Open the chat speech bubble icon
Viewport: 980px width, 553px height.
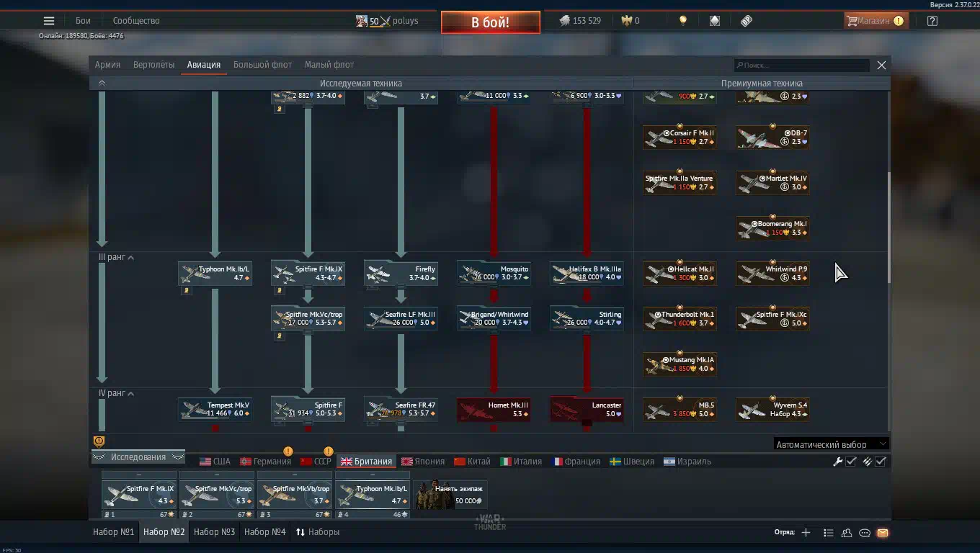pos(865,533)
